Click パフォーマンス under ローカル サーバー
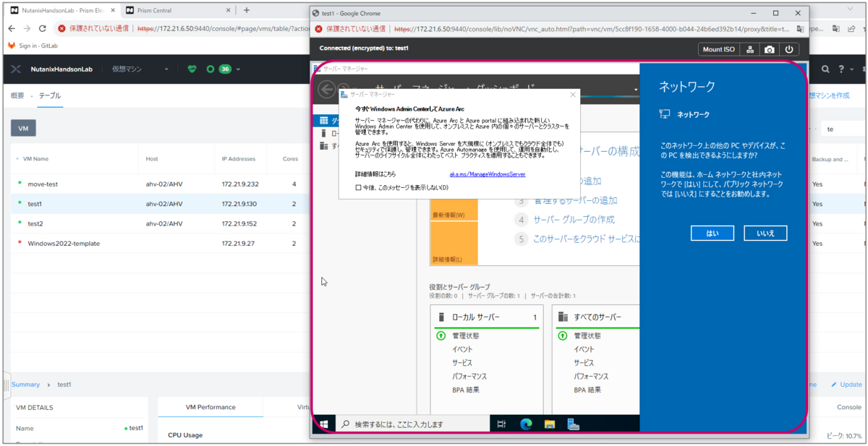The image size is (868, 446). point(469,377)
